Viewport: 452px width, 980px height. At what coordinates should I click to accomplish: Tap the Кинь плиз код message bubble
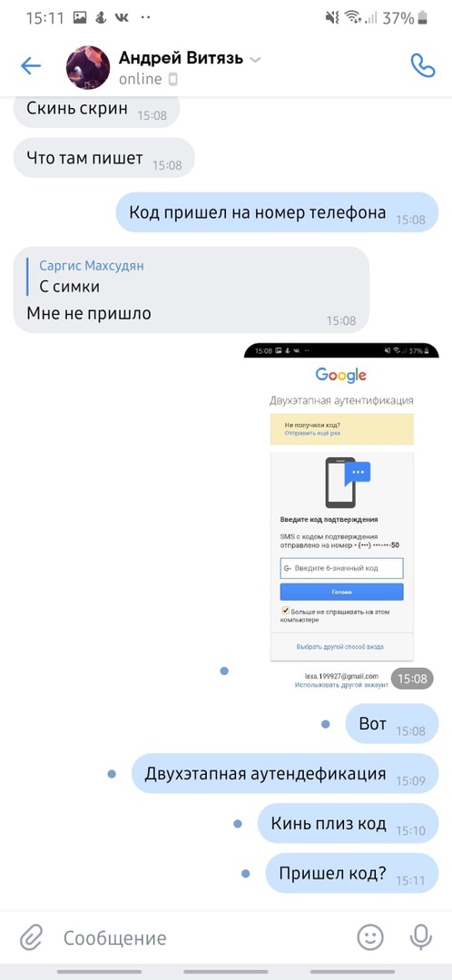349,823
